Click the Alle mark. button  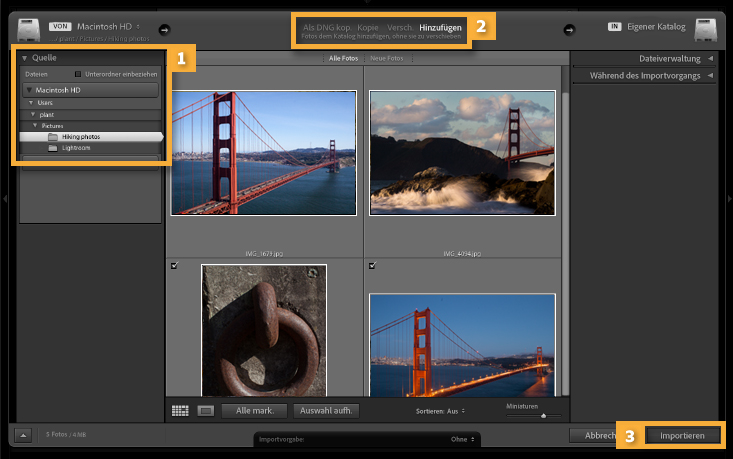click(254, 410)
